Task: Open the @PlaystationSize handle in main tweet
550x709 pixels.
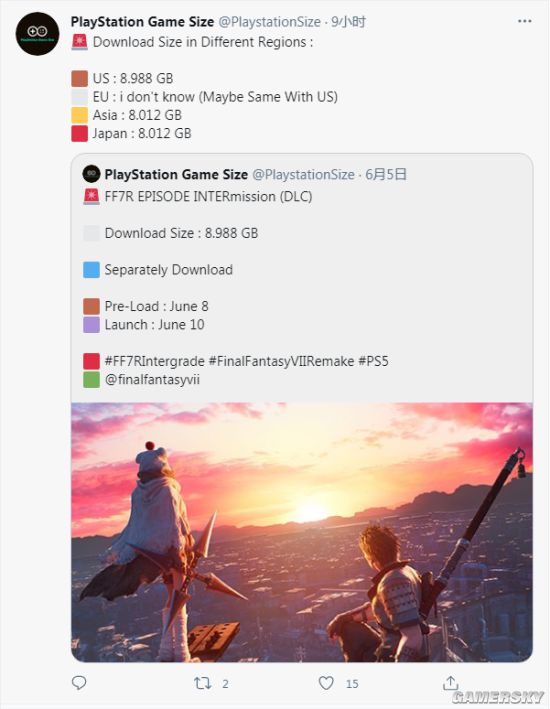Action: [x=270, y=22]
